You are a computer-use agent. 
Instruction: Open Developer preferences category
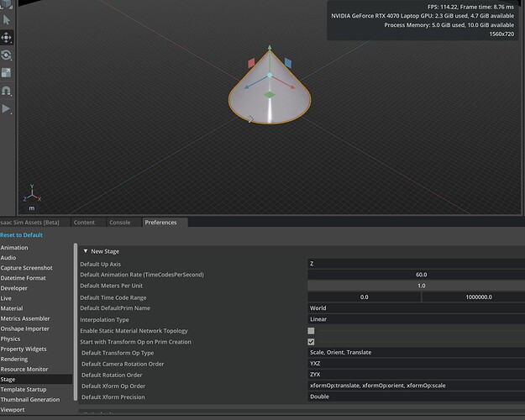[14, 288]
